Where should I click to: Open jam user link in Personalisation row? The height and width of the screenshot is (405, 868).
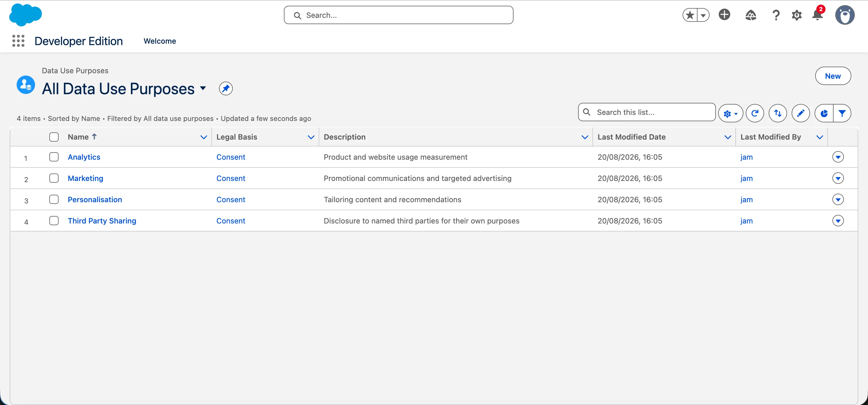746,200
